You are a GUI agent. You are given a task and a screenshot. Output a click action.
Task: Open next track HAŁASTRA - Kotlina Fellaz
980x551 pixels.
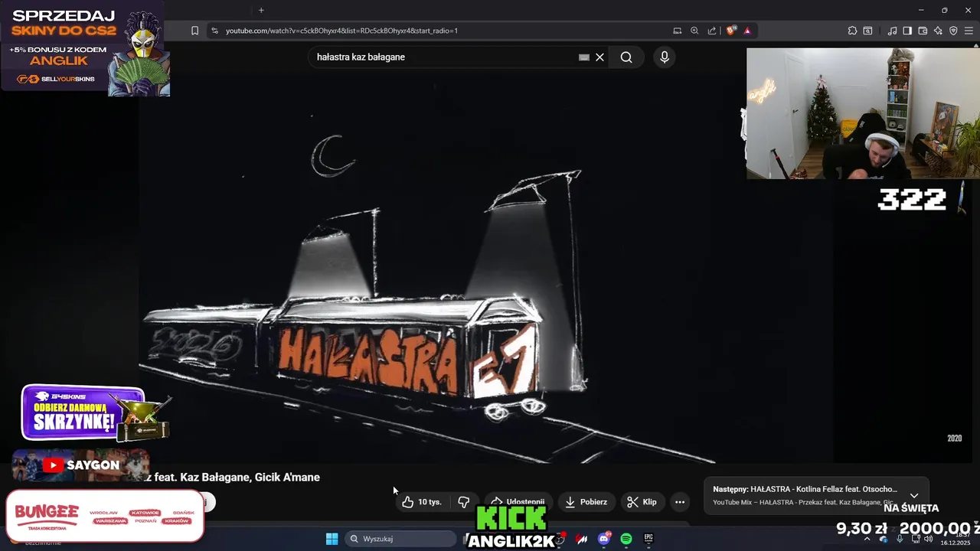pos(805,489)
